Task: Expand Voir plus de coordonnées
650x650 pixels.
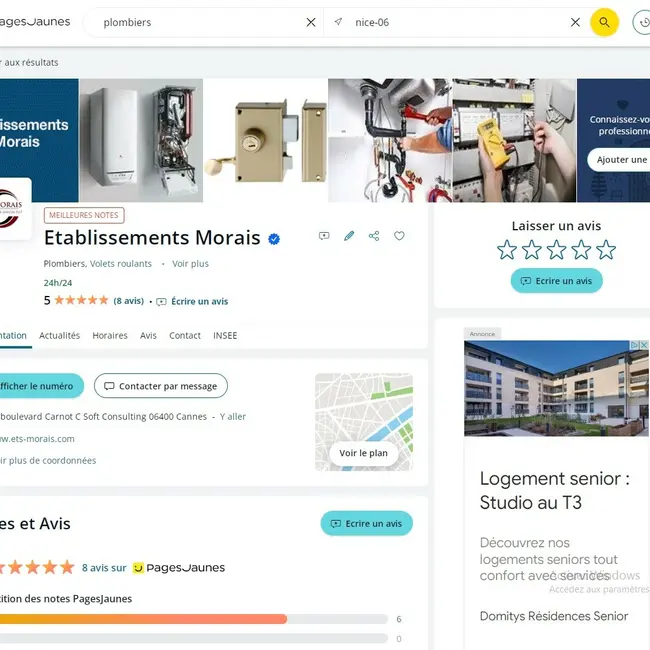Action: (48, 461)
